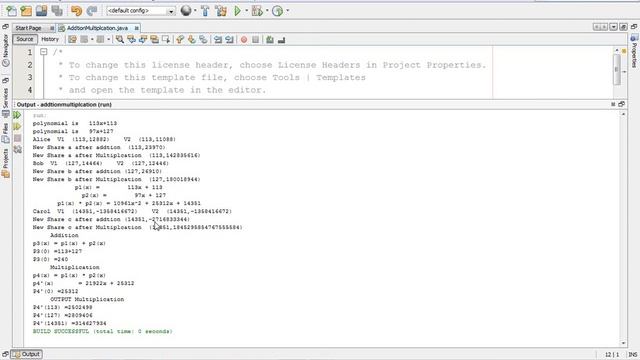Clean and build the project

click(x=221, y=11)
